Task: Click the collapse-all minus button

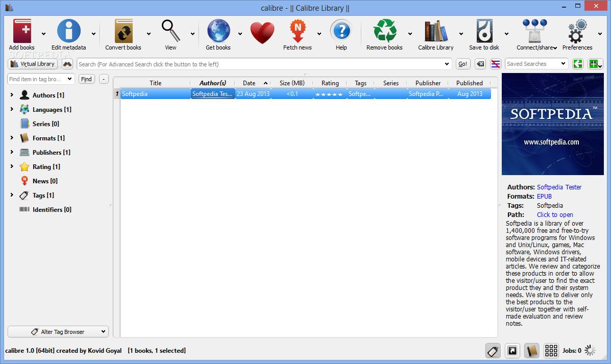Action: coord(104,79)
